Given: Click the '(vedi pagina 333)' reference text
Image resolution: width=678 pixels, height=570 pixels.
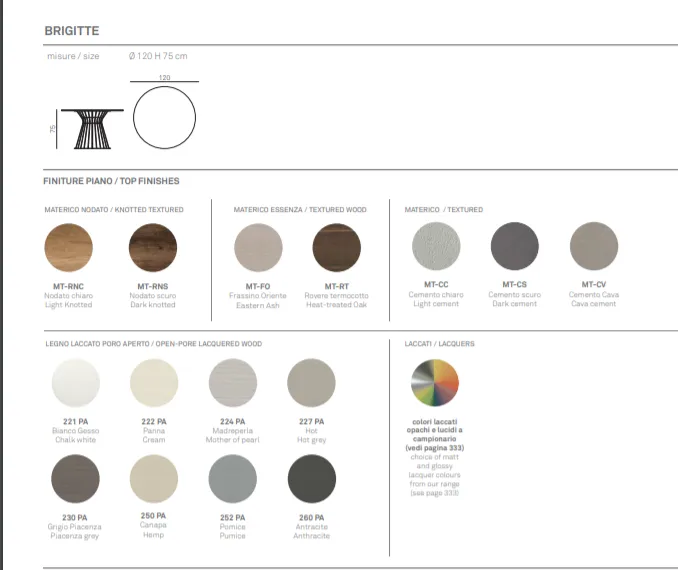Looking at the screenshot, I should pyautogui.click(x=435, y=448).
